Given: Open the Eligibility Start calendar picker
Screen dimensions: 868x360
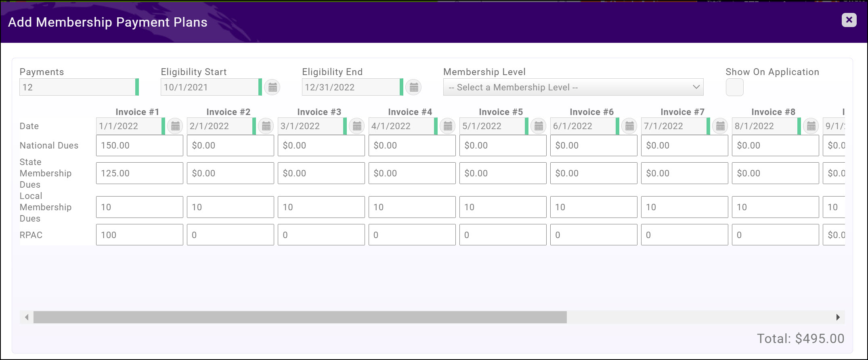Looking at the screenshot, I should tap(273, 87).
